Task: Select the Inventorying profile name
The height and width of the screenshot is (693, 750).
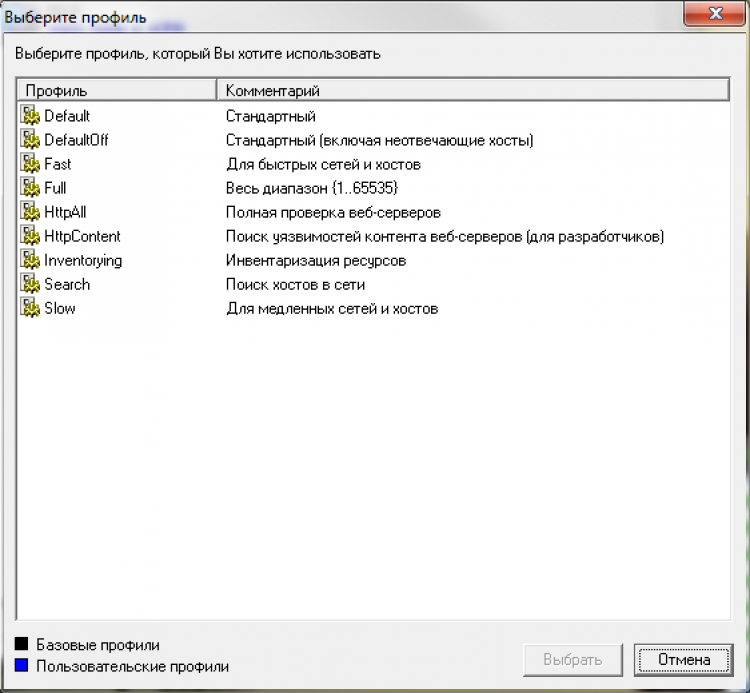Action: click(x=83, y=261)
